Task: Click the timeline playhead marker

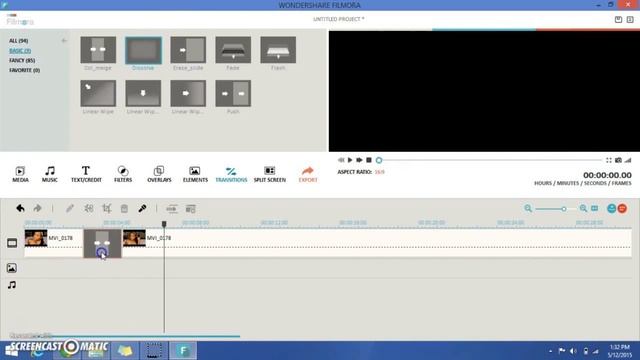Action: [x=164, y=224]
